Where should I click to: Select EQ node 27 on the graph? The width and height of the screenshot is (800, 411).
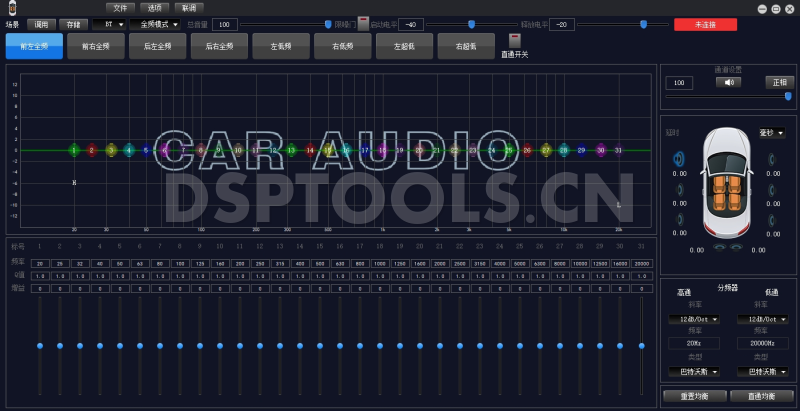pos(546,150)
